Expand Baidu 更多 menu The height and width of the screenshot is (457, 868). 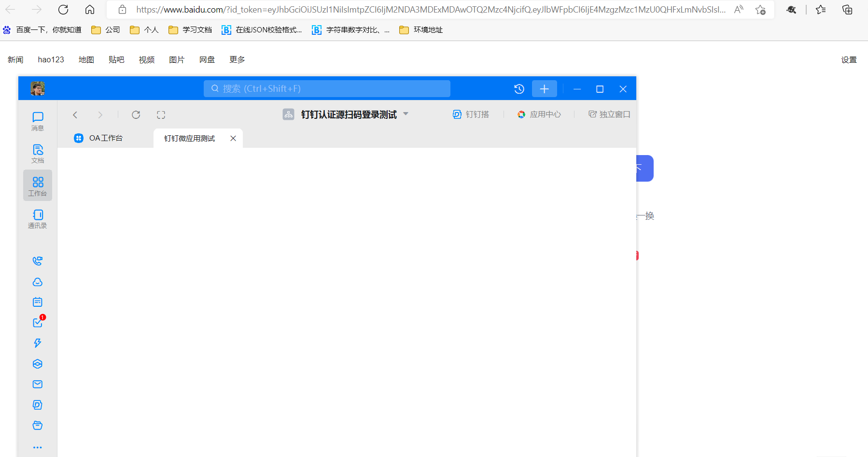pos(237,60)
